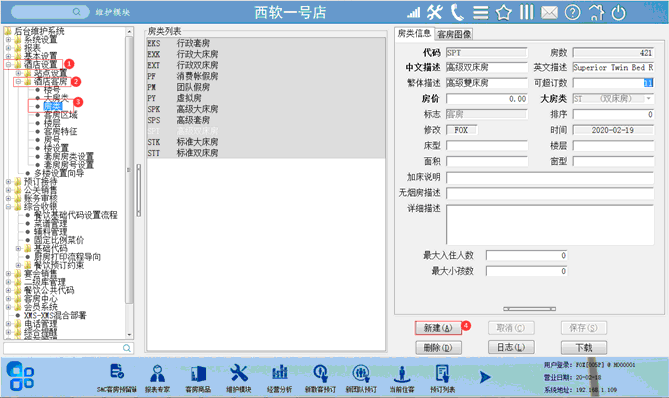
Task: Click the 取消(C) button
Action: [x=511, y=328]
